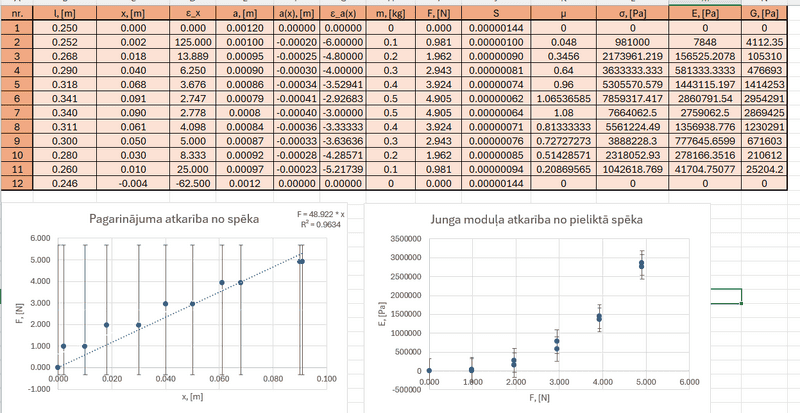Click cell containing 2860791.54
This screenshot has height=413, width=800.
coord(705,99)
